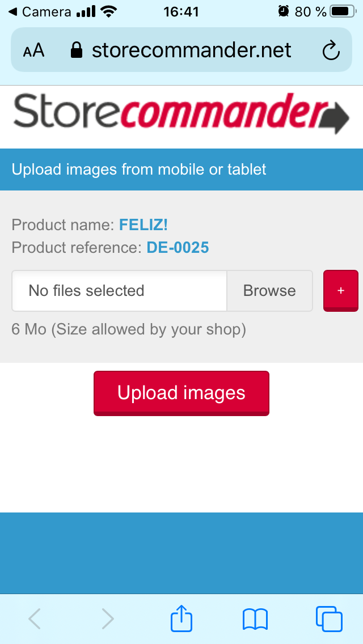
Task: Tap the status bar clock 16:41
Action: click(x=181, y=11)
